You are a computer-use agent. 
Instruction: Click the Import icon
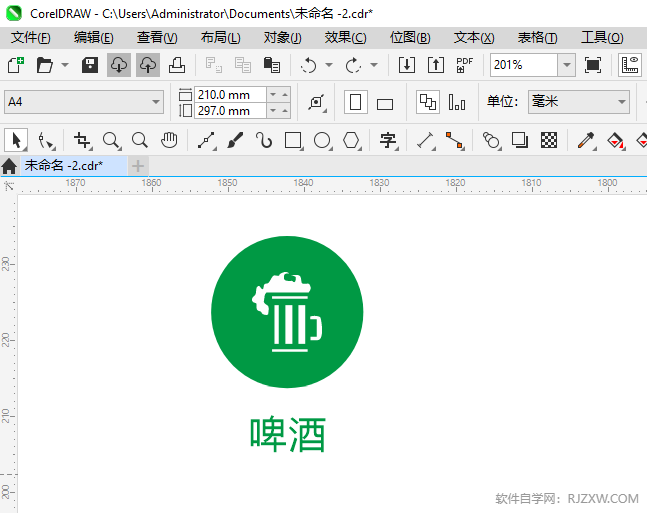[406, 65]
